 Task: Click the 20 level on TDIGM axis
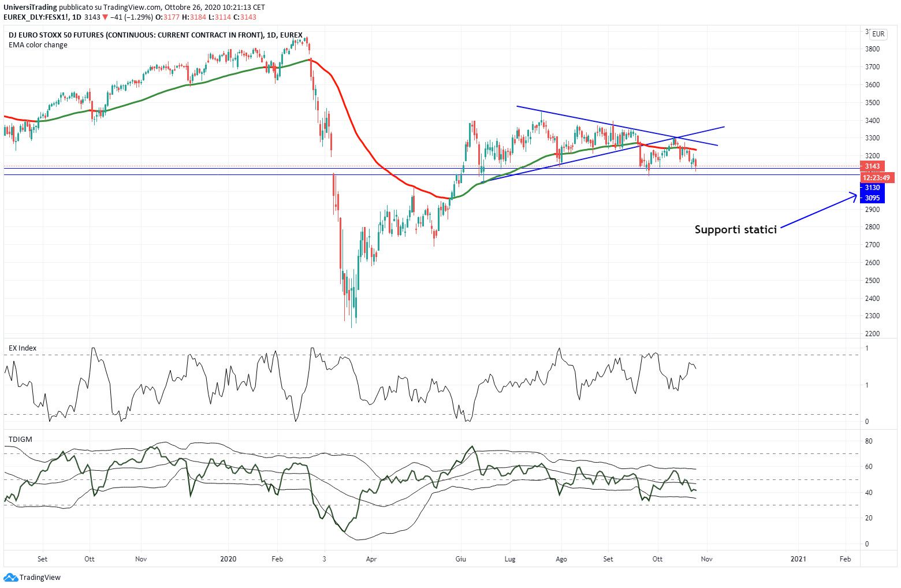coord(869,518)
